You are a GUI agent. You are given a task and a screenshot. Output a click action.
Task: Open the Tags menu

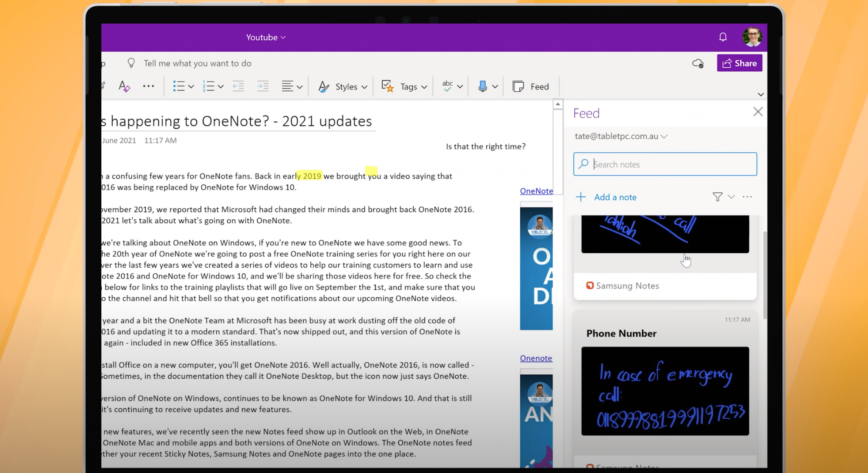tap(404, 87)
